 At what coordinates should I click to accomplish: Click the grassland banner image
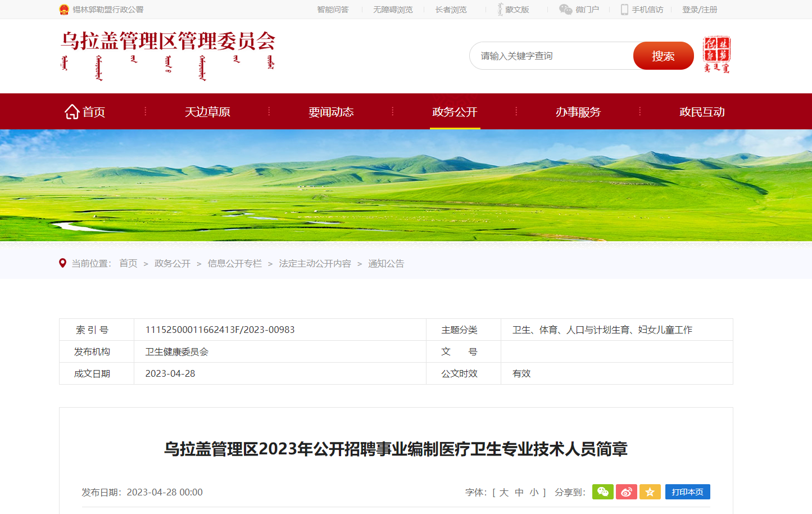pos(406,186)
